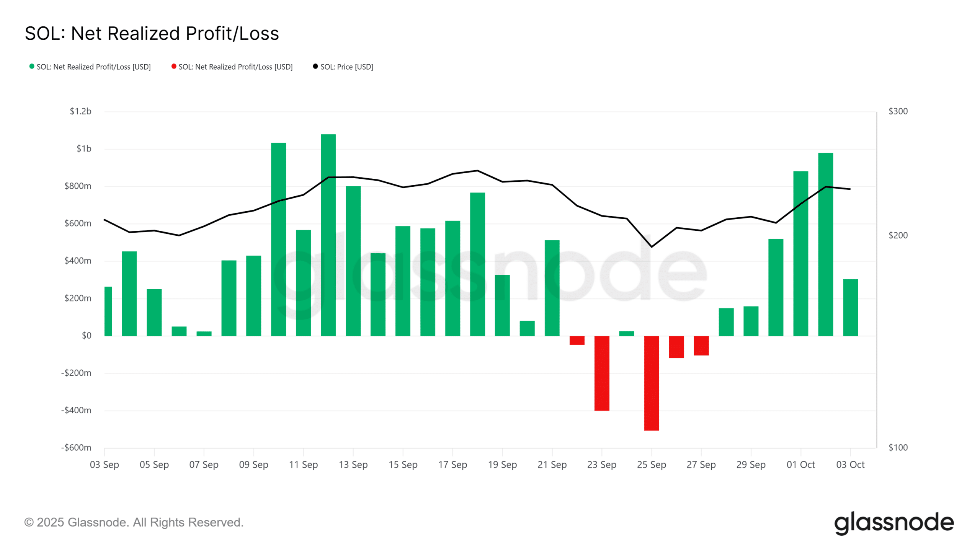
Task: Click the $300 right price axis label
Action: tap(898, 111)
